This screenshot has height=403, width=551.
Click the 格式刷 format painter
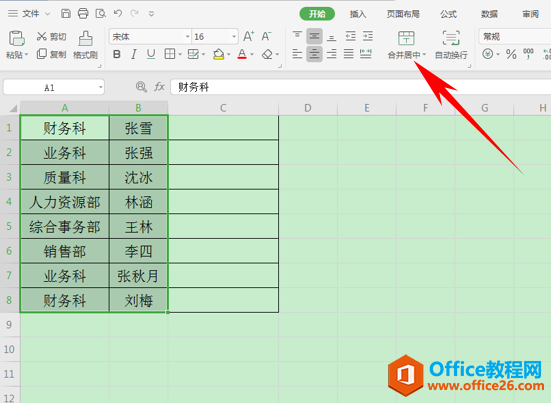click(x=85, y=45)
